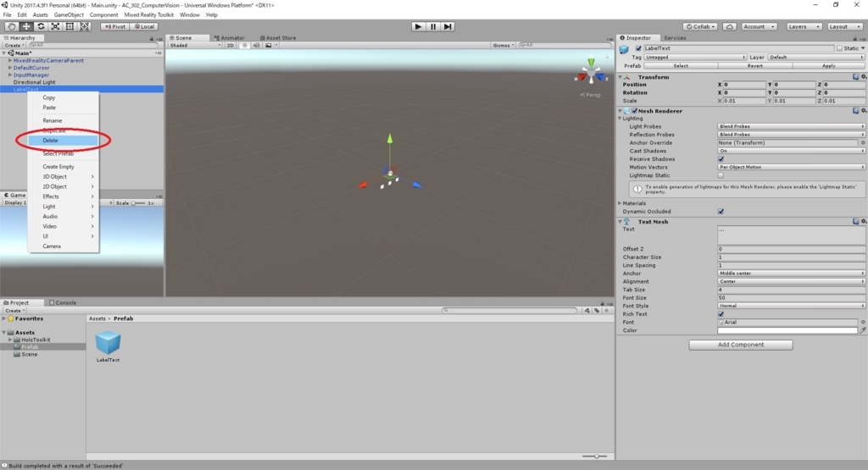
Task: Uncheck Dynamic Occluded
Action: point(721,211)
